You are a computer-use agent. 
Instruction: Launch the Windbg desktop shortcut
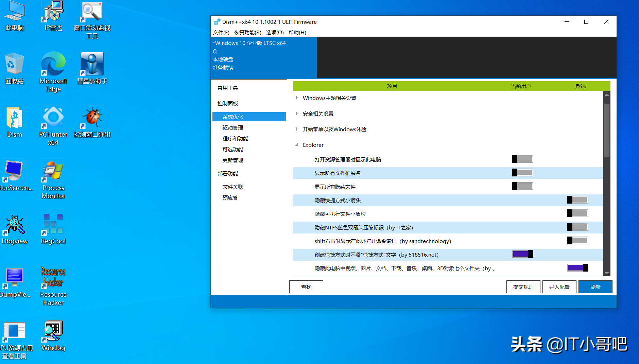coord(53,335)
